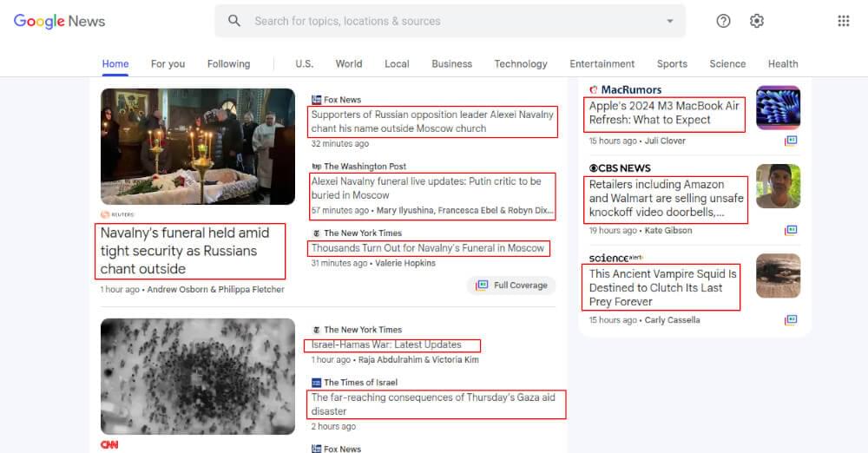Click the Reuters logo under the Navalny photo
The image size is (868, 453).
117,214
